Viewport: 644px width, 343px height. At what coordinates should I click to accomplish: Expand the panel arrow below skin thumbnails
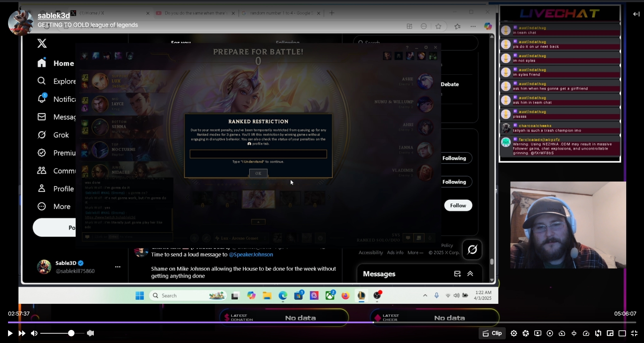click(258, 222)
